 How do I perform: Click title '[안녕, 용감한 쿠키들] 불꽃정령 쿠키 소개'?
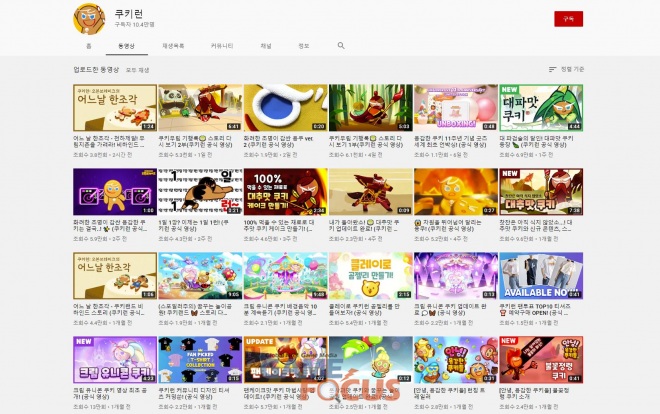pyautogui.click(x=535, y=393)
